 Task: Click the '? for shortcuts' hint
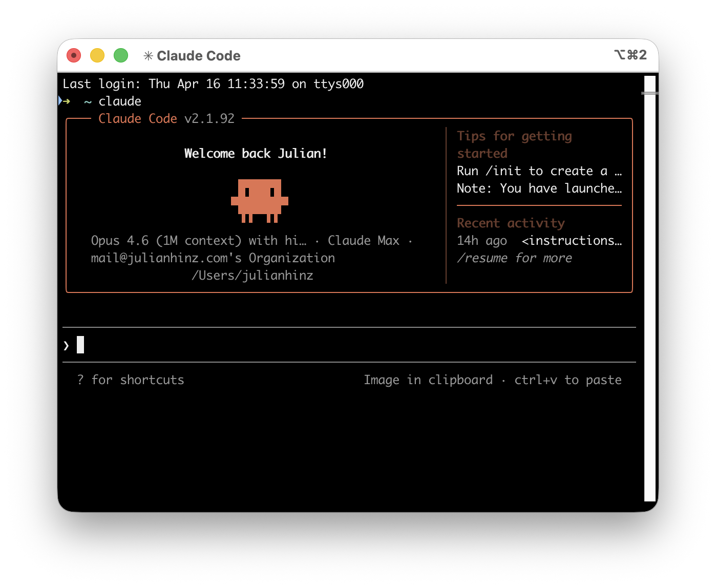tap(131, 380)
